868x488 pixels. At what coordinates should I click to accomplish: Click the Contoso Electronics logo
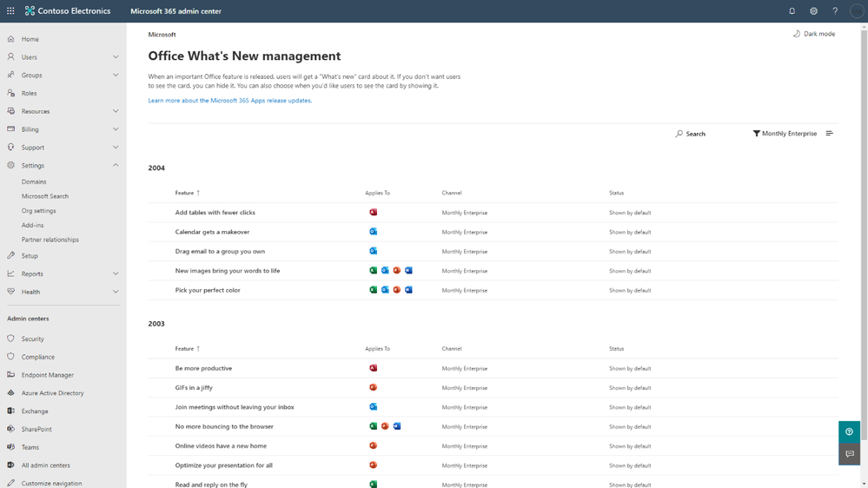30,11
